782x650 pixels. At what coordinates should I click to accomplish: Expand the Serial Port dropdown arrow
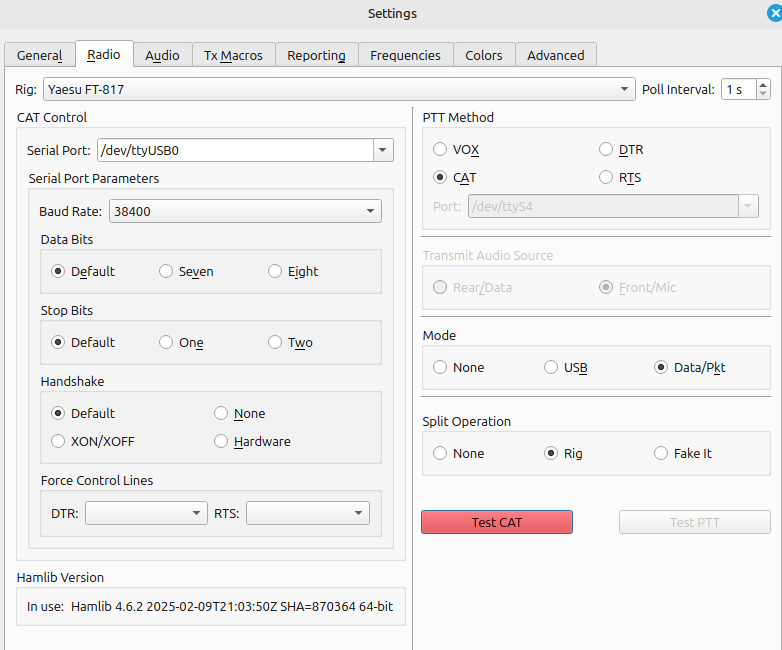pyautogui.click(x=383, y=150)
